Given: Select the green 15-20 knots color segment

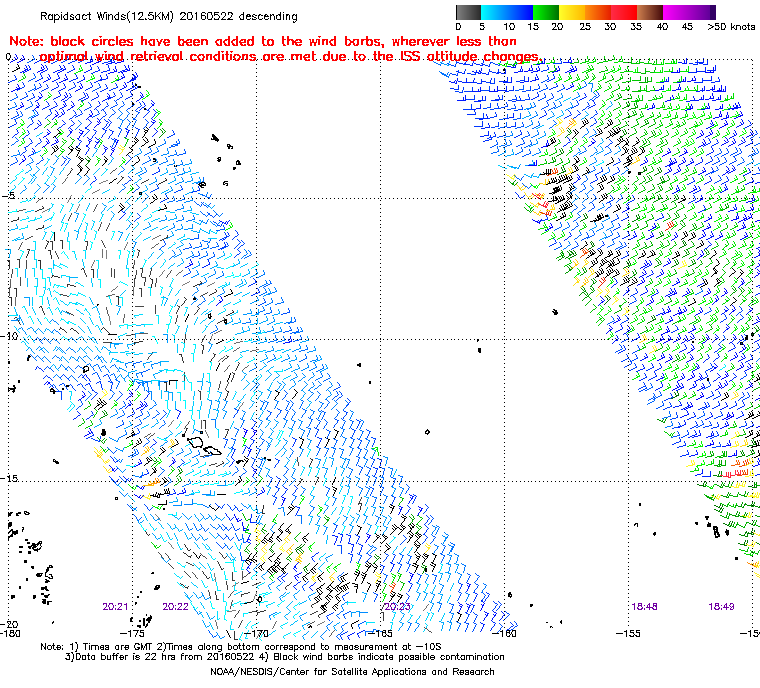Looking at the screenshot, I should click(x=546, y=12).
